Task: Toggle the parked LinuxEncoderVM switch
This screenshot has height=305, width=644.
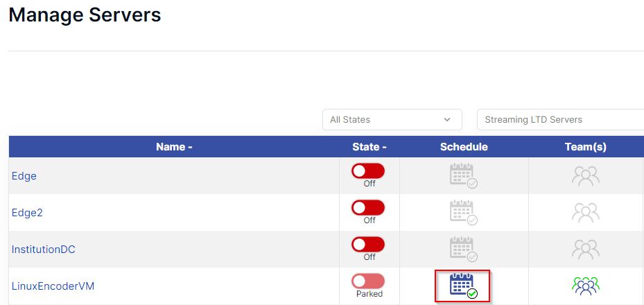Action: pos(368,281)
